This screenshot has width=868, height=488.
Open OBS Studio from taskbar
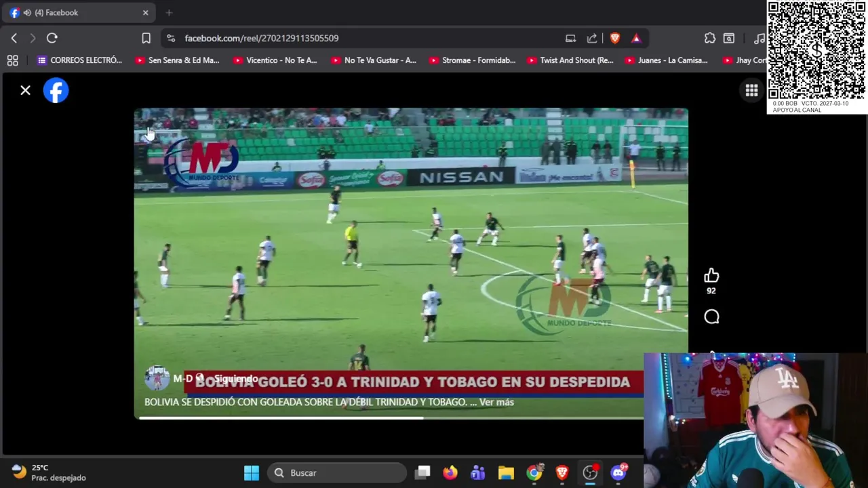click(x=590, y=472)
